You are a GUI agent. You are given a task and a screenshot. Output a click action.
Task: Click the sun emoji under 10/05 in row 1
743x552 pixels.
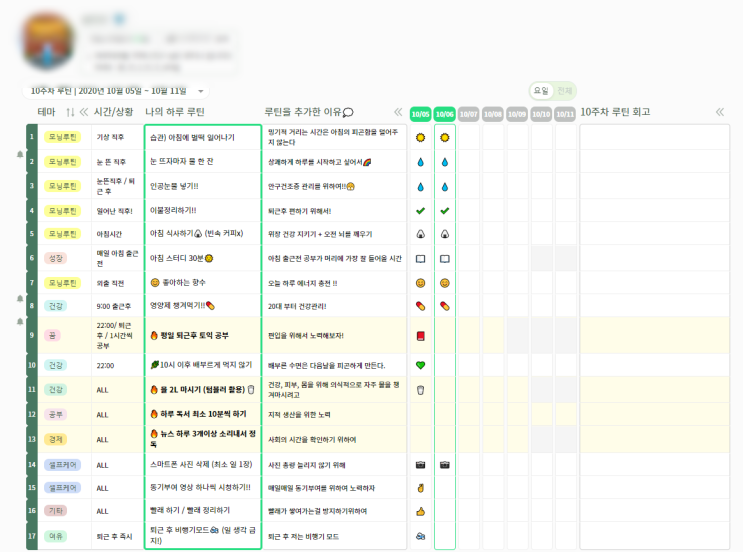click(420, 137)
